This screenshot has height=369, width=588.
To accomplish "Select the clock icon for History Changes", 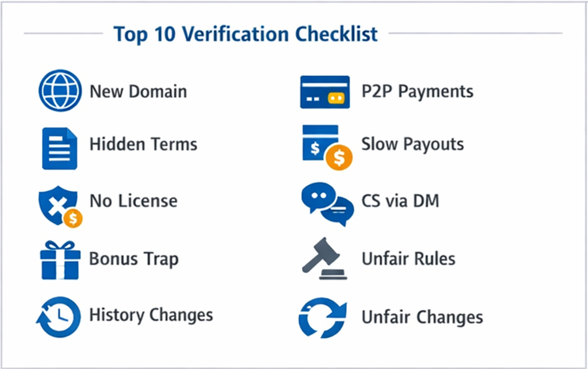I will [x=59, y=317].
